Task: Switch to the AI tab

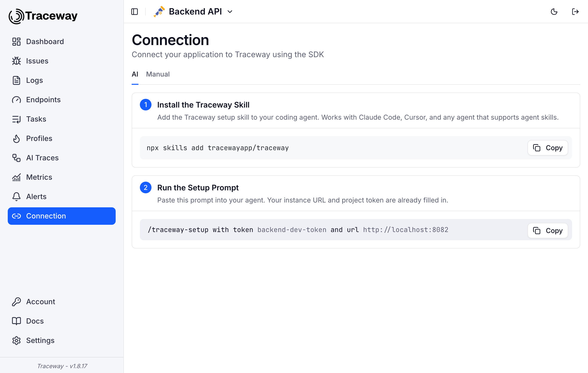Action: pos(135,74)
